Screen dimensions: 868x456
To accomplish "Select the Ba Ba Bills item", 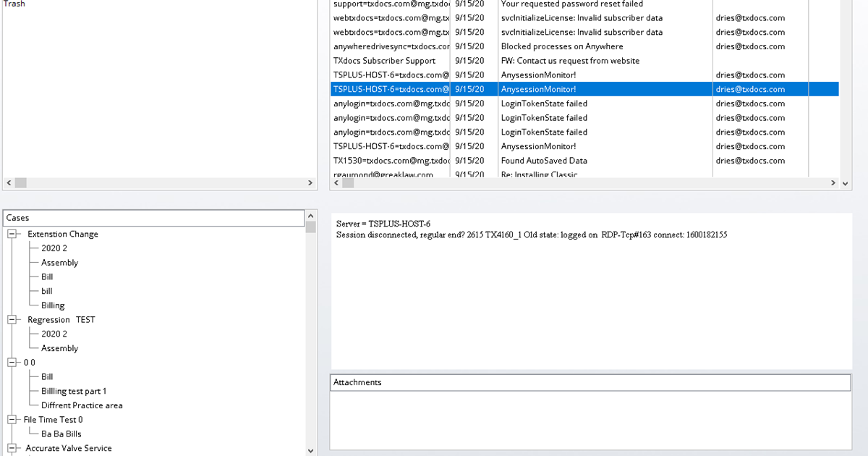I will (x=61, y=434).
